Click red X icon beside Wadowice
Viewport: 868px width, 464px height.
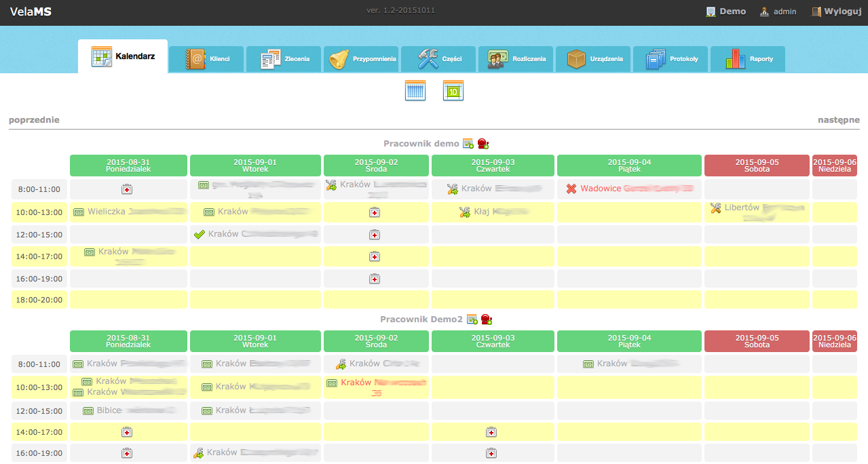click(x=571, y=189)
